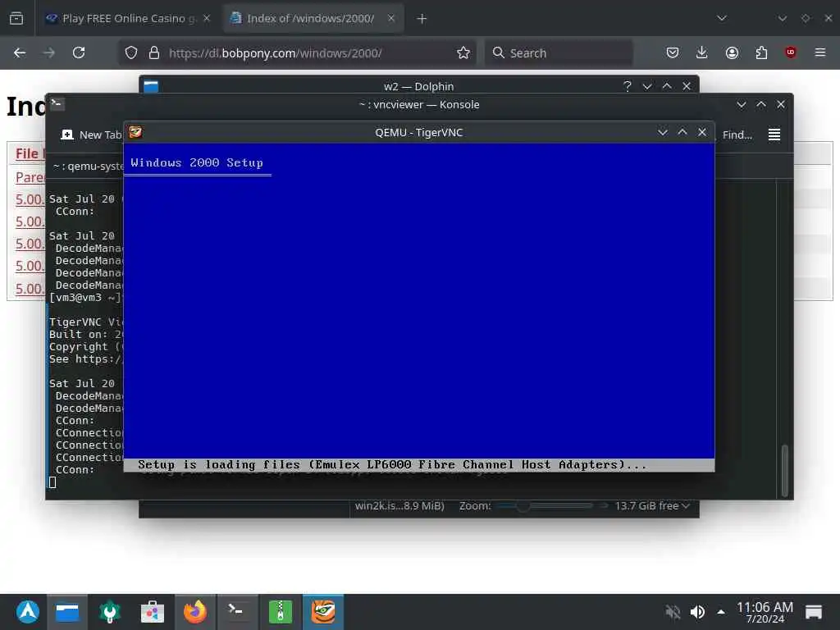The height and width of the screenshot is (630, 840).
Task: Open the File Name column header link
Action: [x=29, y=153]
